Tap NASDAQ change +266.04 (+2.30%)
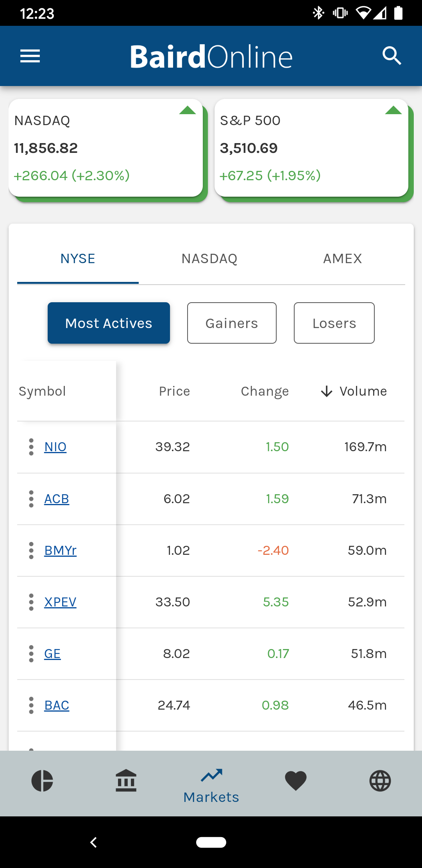The width and height of the screenshot is (422, 868). (72, 176)
